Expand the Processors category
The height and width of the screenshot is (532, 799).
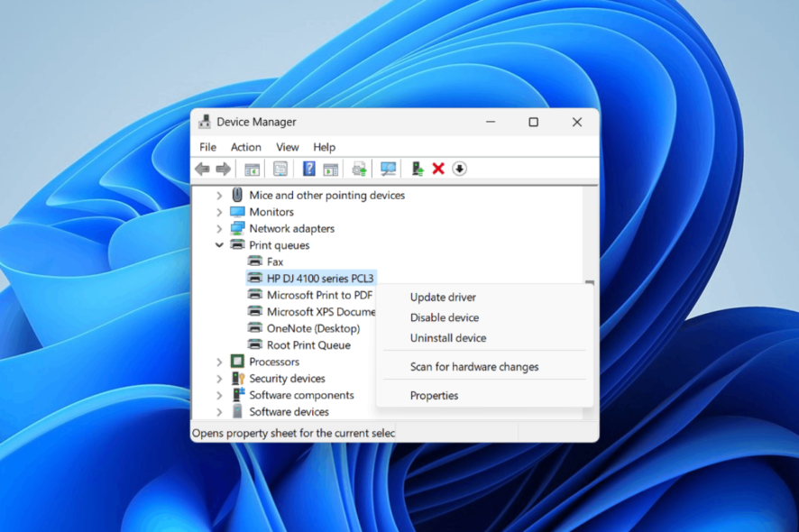[220, 362]
